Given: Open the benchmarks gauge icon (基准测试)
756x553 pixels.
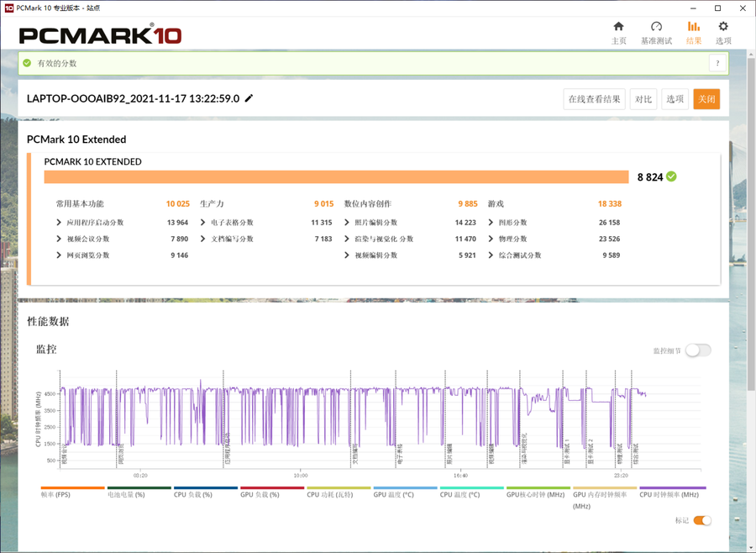Looking at the screenshot, I should pyautogui.click(x=656, y=27).
